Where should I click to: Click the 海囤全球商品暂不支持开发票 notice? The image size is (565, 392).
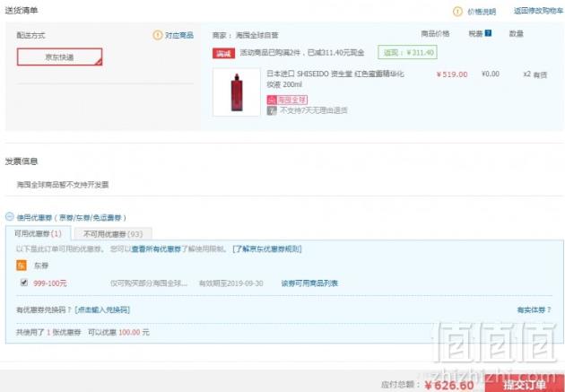pos(63,185)
